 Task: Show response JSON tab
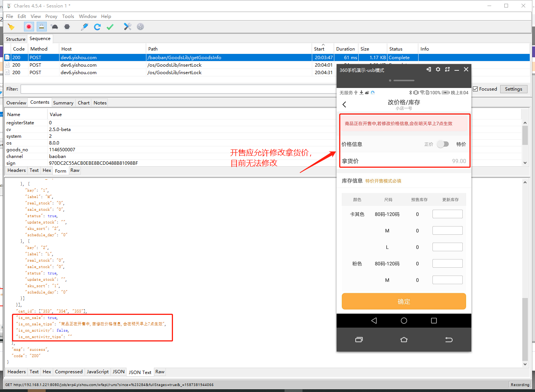coord(119,372)
